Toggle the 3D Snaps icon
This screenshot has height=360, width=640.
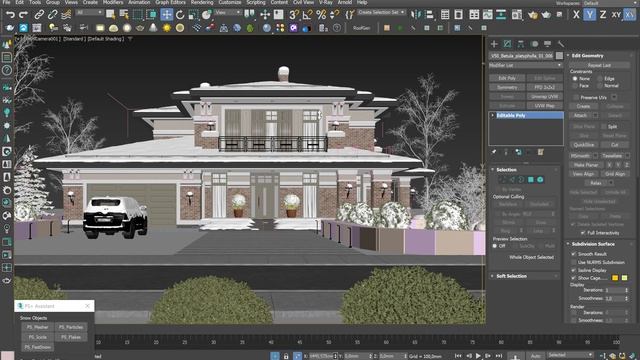coord(294,15)
